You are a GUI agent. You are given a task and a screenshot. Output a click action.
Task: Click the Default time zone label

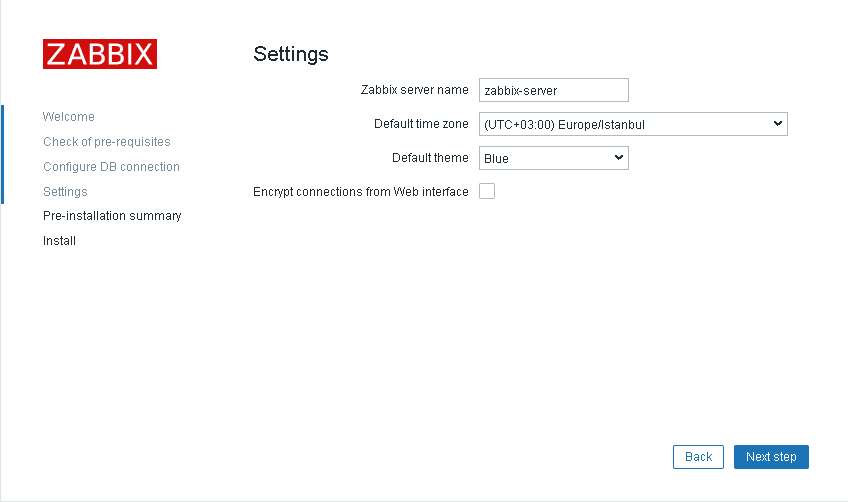(421, 124)
